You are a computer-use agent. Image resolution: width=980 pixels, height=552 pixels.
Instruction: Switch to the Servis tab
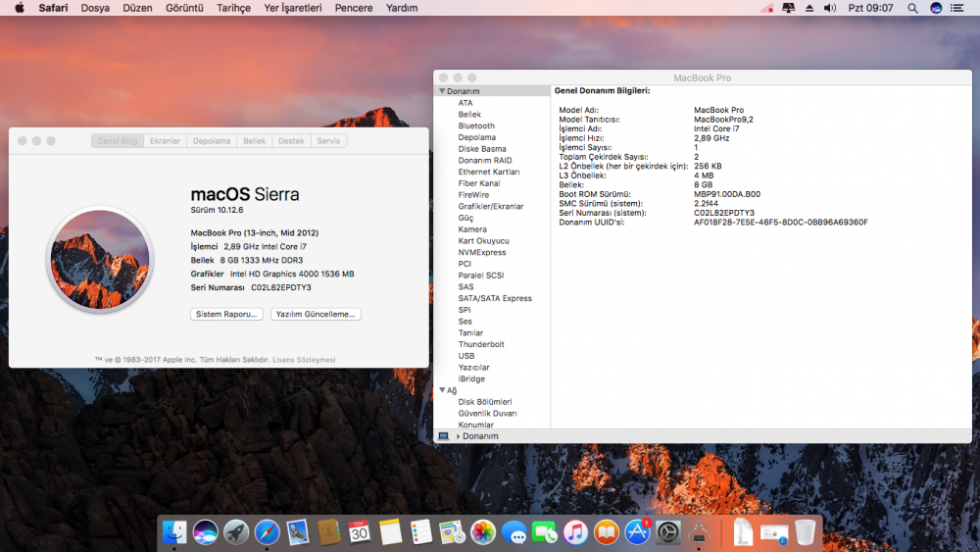[x=328, y=141]
